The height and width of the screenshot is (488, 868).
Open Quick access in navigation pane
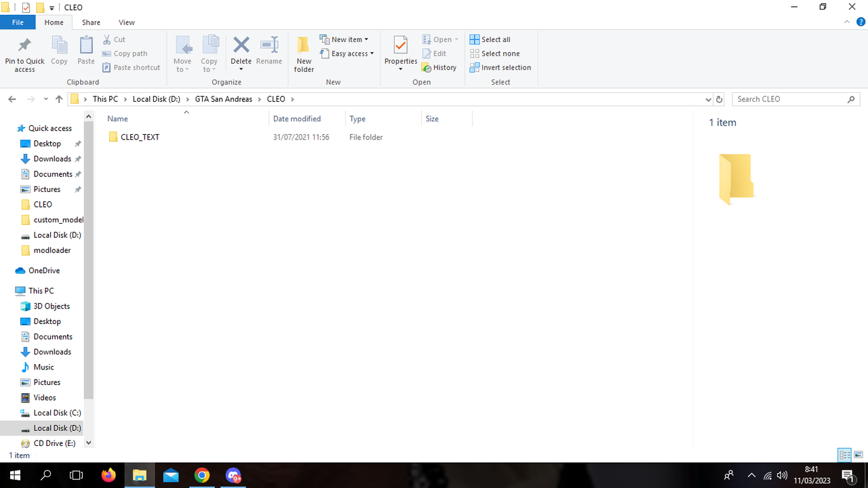click(50, 128)
